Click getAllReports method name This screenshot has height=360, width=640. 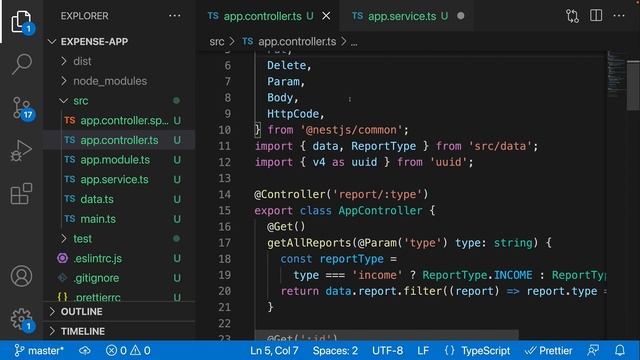point(309,243)
